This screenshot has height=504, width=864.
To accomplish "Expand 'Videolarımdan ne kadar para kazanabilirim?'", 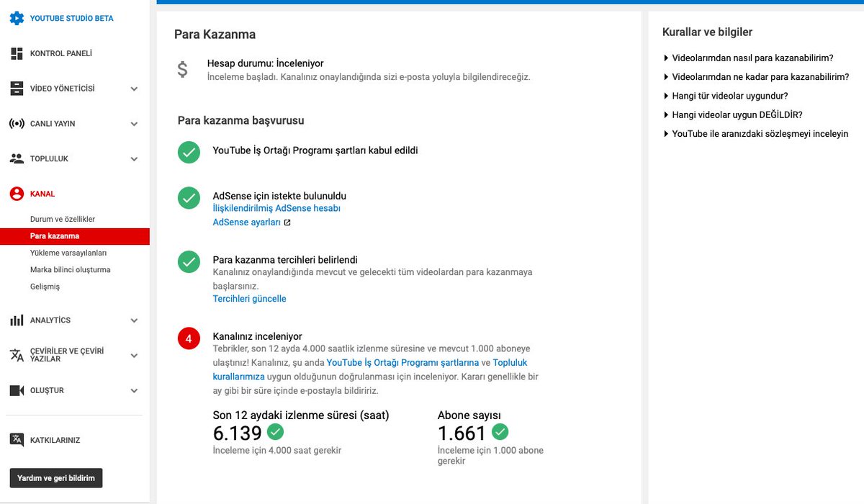I will [756, 77].
